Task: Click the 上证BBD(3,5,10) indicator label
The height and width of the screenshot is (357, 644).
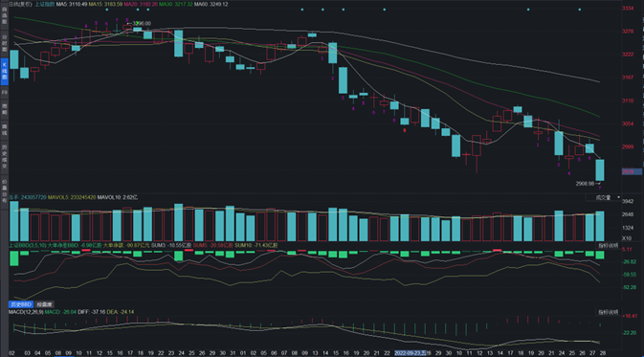Action: pyautogui.click(x=28, y=245)
